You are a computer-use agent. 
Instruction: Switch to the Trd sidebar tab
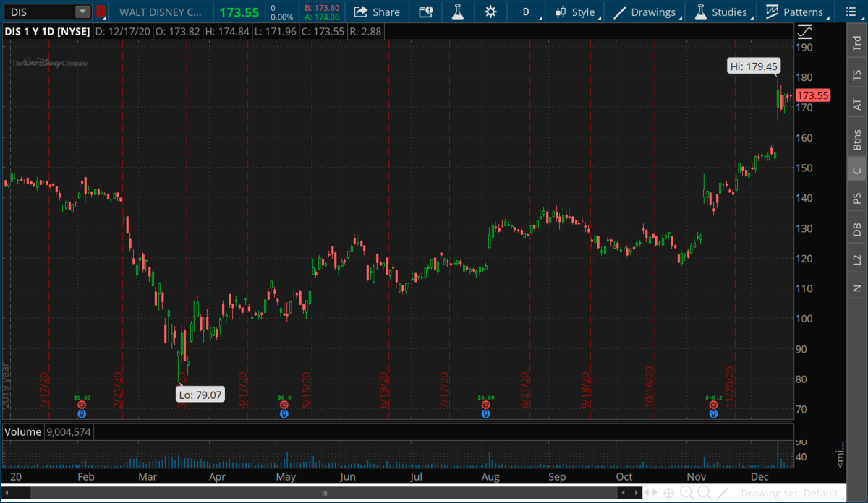857,42
